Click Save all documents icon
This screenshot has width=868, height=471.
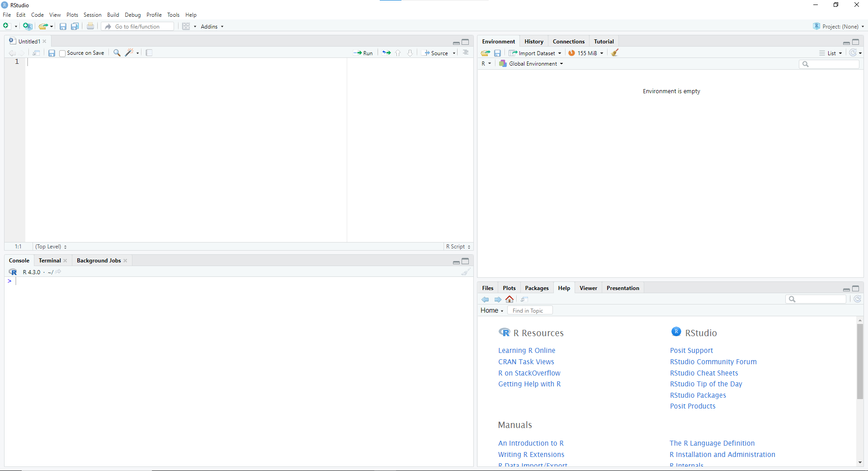coord(75,26)
